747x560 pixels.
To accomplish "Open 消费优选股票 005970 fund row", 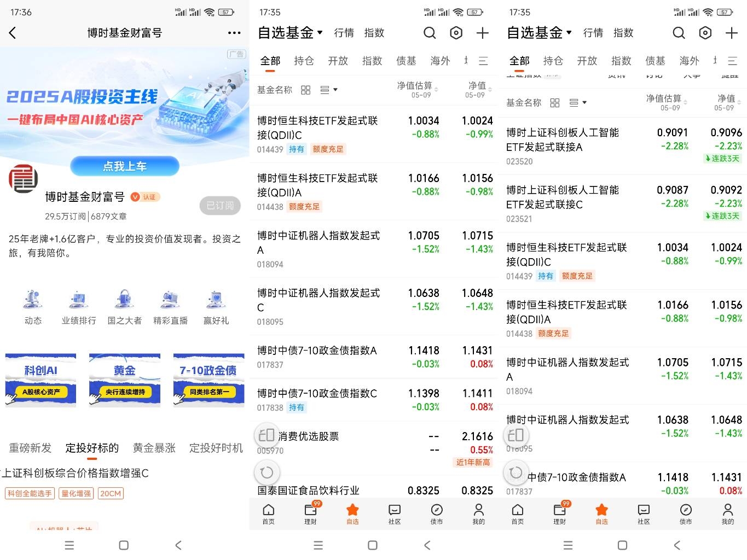I will click(x=374, y=448).
